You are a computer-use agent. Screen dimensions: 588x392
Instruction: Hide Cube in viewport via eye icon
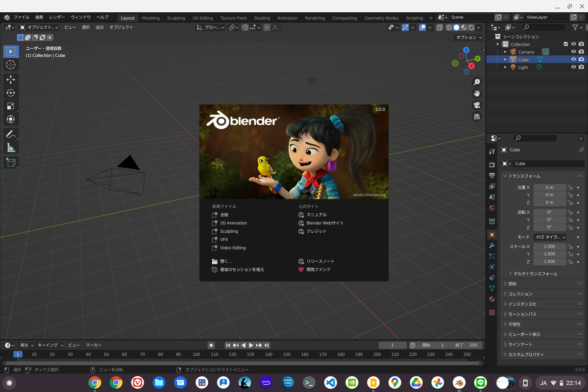[573, 59]
